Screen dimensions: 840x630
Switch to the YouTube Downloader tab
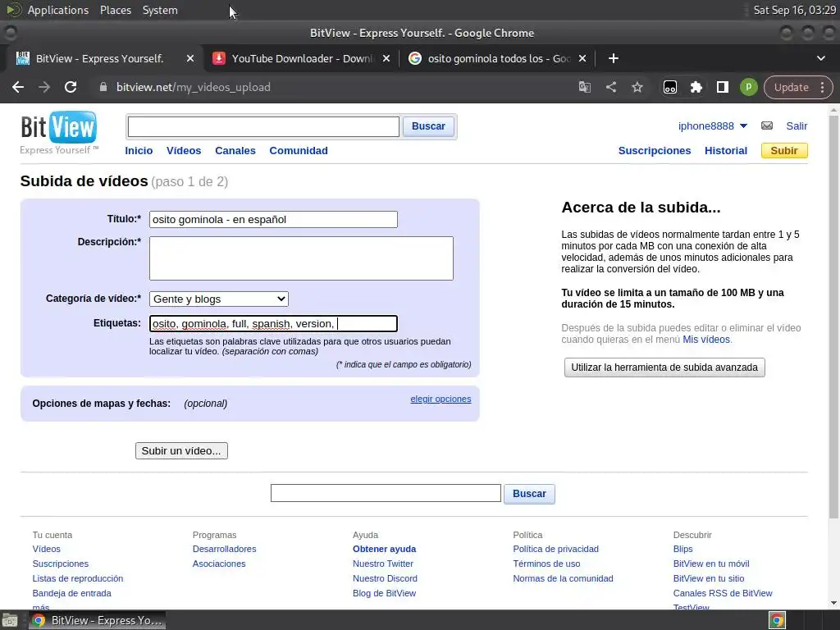(x=301, y=58)
